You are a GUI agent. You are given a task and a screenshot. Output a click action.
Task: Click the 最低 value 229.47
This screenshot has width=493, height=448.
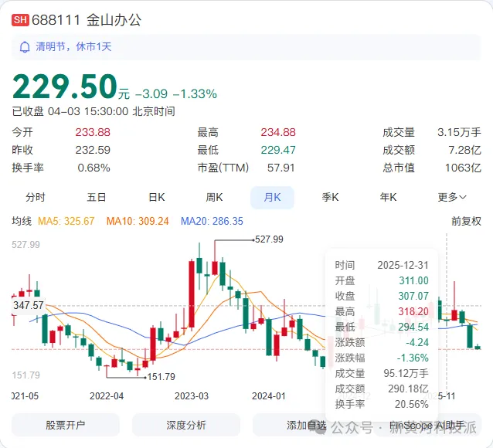coord(278,150)
